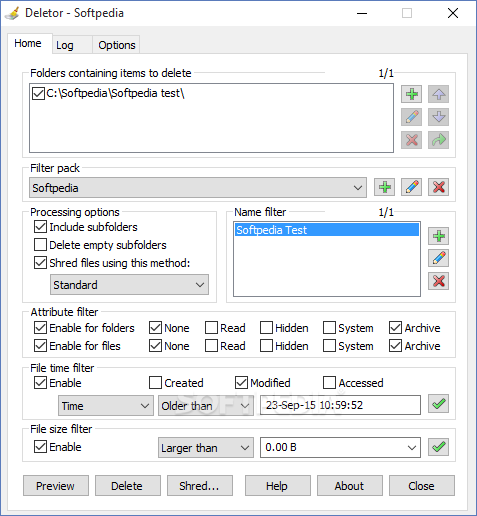The image size is (477, 516).
Task: Click the date field 23-Sep-15 10:59:52
Action: point(340,405)
